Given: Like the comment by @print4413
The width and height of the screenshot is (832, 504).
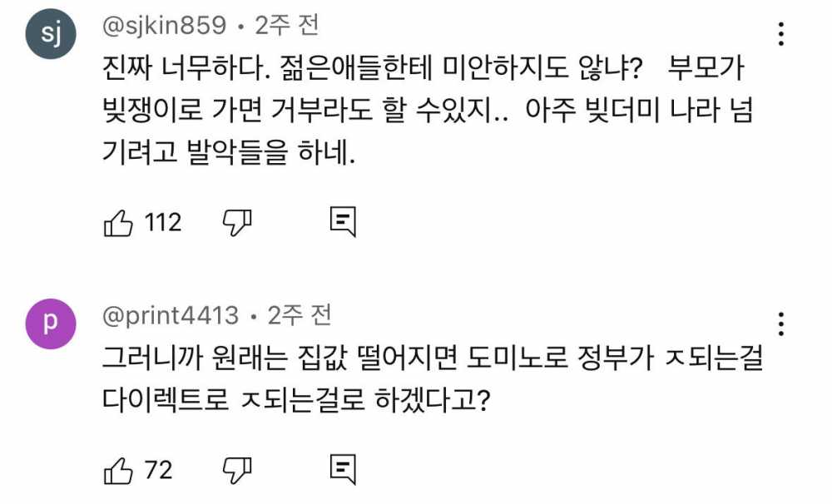Looking at the screenshot, I should (x=118, y=470).
